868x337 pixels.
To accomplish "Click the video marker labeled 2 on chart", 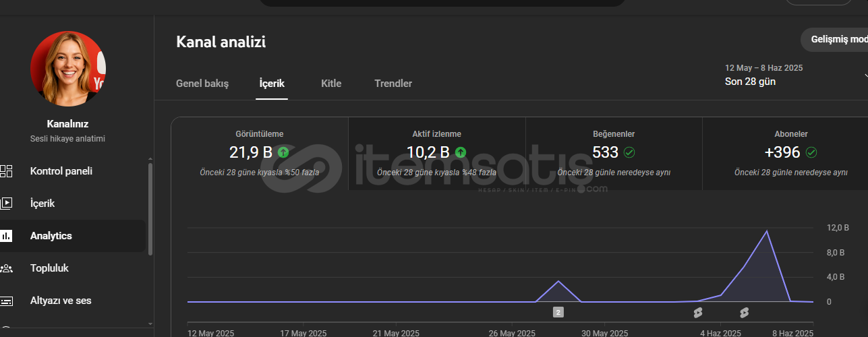I will point(558,312).
